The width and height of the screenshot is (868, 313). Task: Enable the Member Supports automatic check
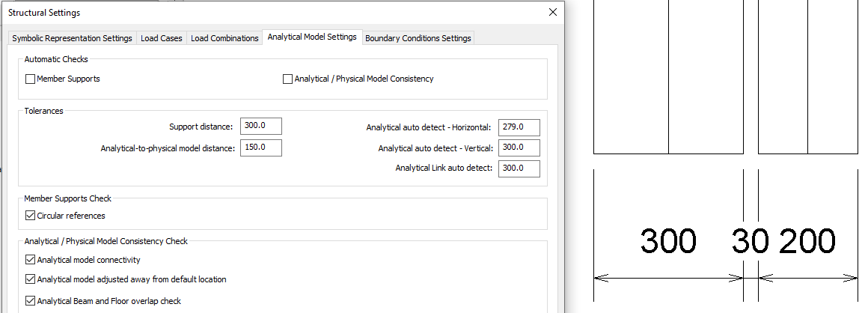(x=31, y=79)
